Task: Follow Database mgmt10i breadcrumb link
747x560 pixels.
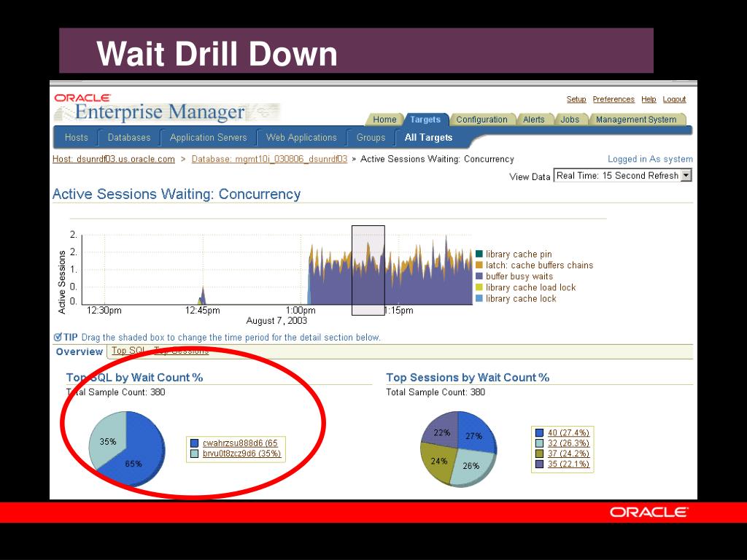Action: 269,159
